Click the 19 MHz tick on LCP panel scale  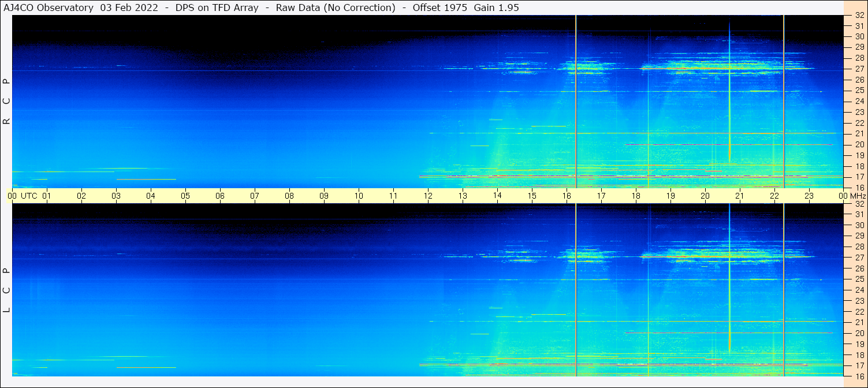(x=859, y=344)
